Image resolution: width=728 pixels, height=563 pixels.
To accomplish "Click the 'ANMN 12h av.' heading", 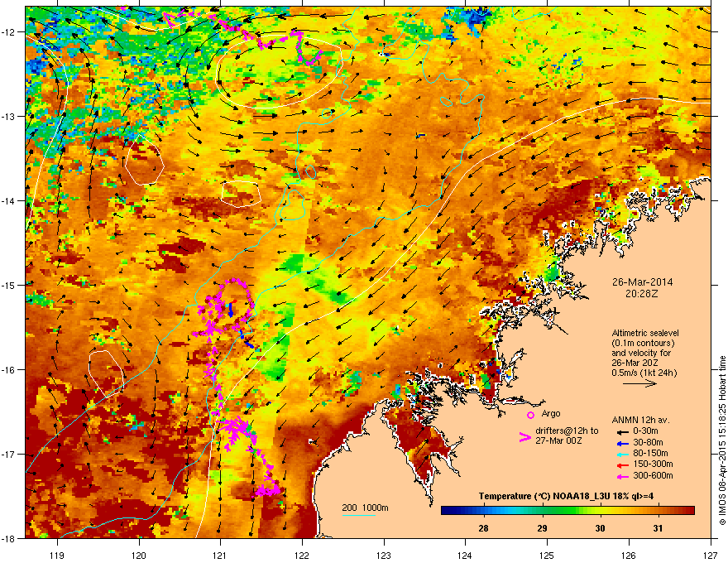I will (x=640, y=420).
